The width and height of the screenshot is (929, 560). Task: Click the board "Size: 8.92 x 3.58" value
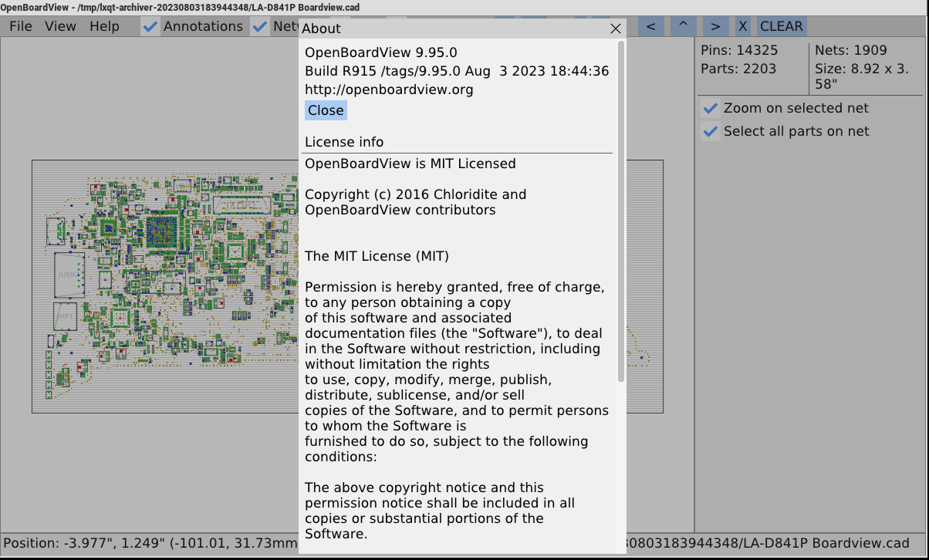(862, 76)
